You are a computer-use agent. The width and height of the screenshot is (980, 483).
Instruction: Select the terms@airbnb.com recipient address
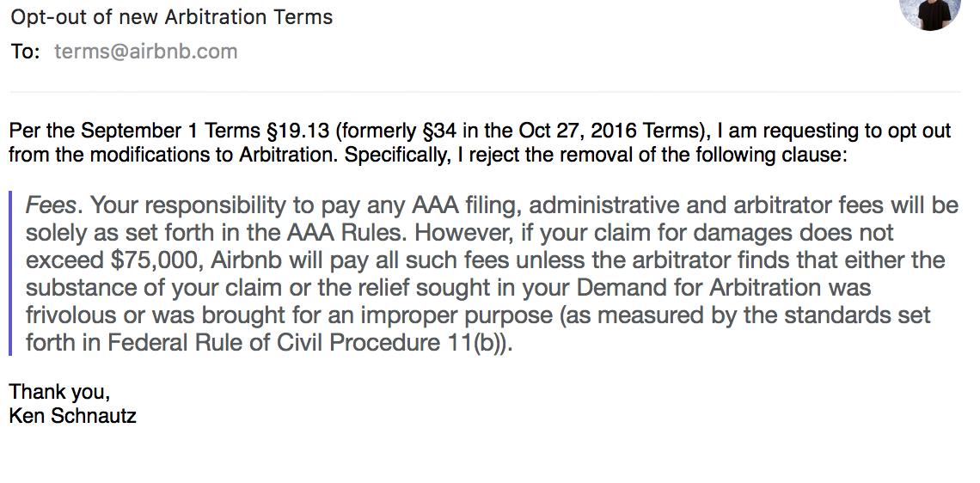[145, 52]
